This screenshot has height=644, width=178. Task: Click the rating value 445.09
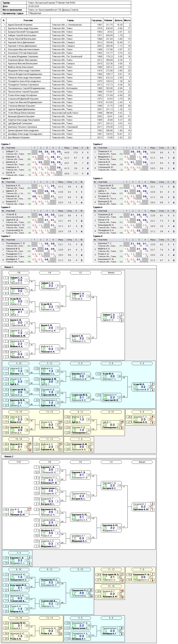click(109, 35)
